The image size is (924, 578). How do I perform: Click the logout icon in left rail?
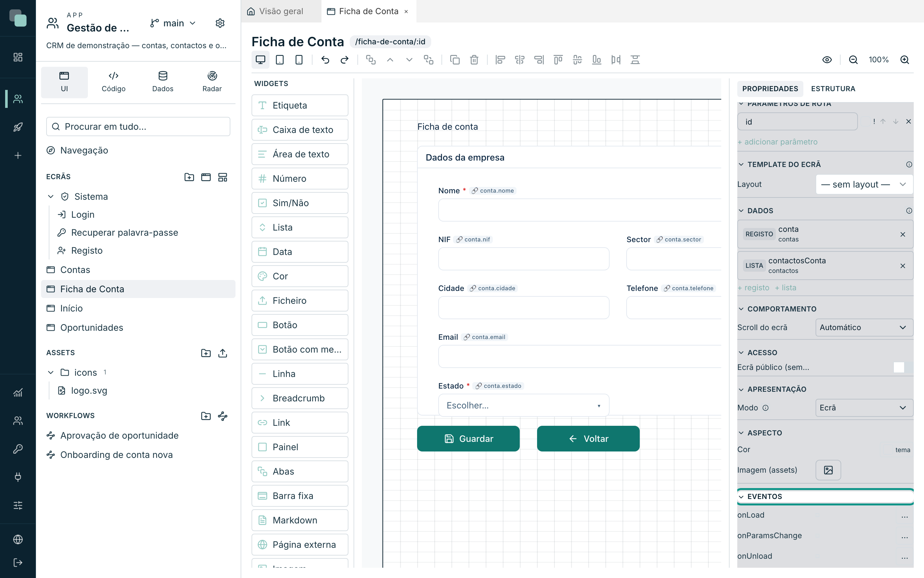[x=18, y=562]
